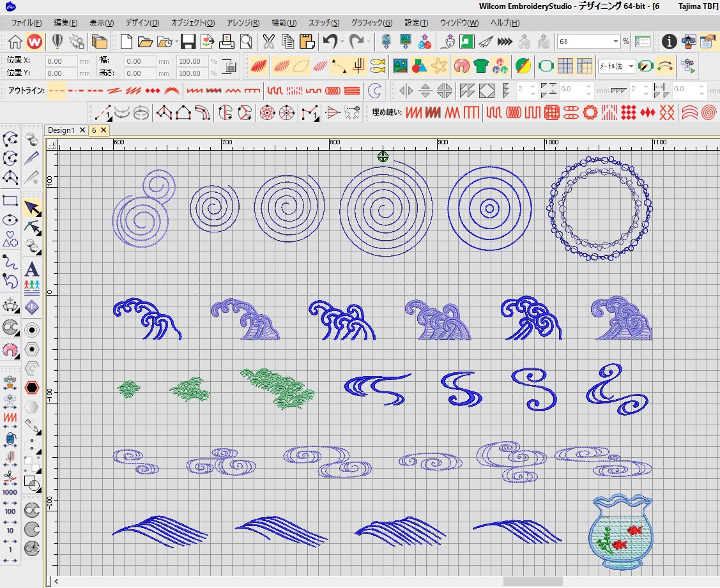Toggle proportional size lock icon
The height and width of the screenshot is (588, 720).
pos(229,66)
